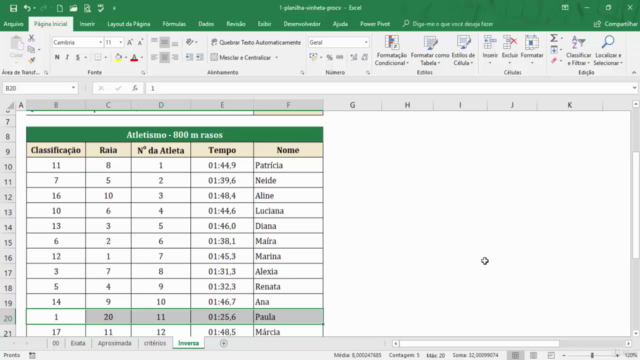Switch to Page Layout view in status bar
The height and width of the screenshot is (360, 640).
click(533, 356)
